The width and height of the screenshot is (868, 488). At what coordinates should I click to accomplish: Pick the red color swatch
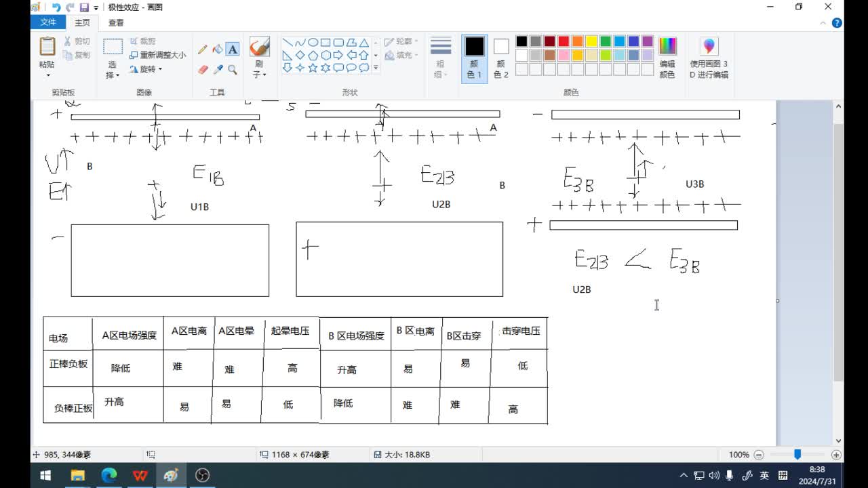pos(564,41)
